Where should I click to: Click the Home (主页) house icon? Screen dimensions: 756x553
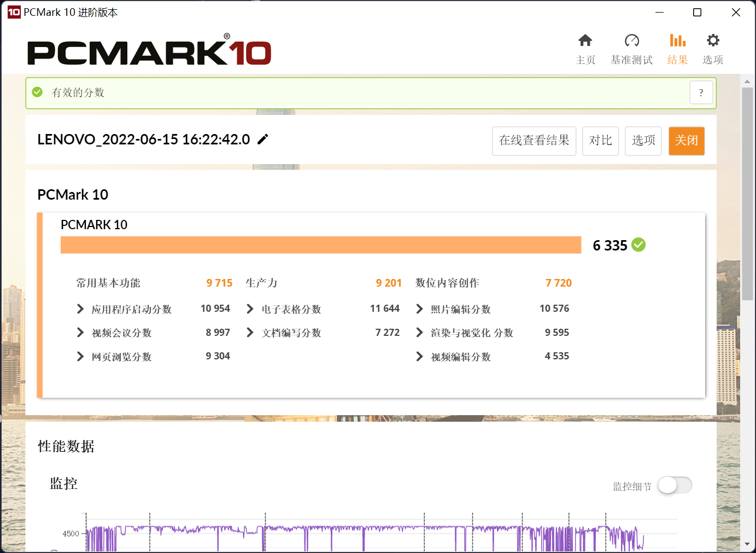[x=585, y=40]
